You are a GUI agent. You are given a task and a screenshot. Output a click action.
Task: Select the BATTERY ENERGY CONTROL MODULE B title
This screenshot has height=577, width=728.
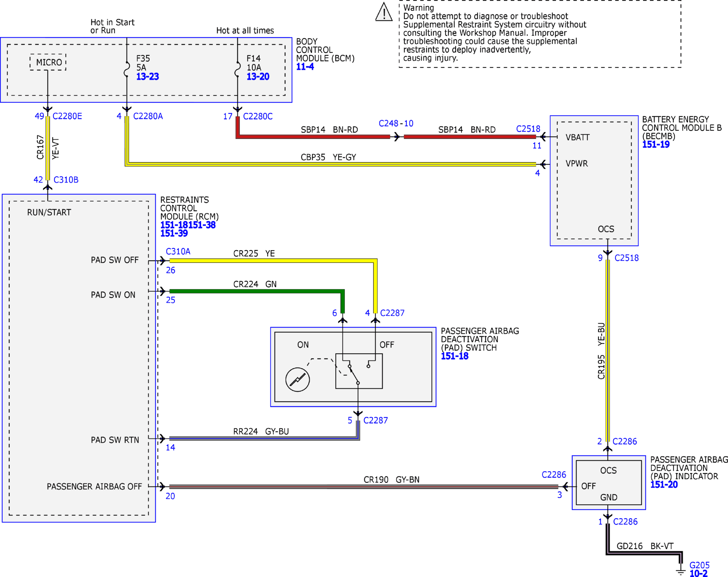pyautogui.click(x=682, y=128)
